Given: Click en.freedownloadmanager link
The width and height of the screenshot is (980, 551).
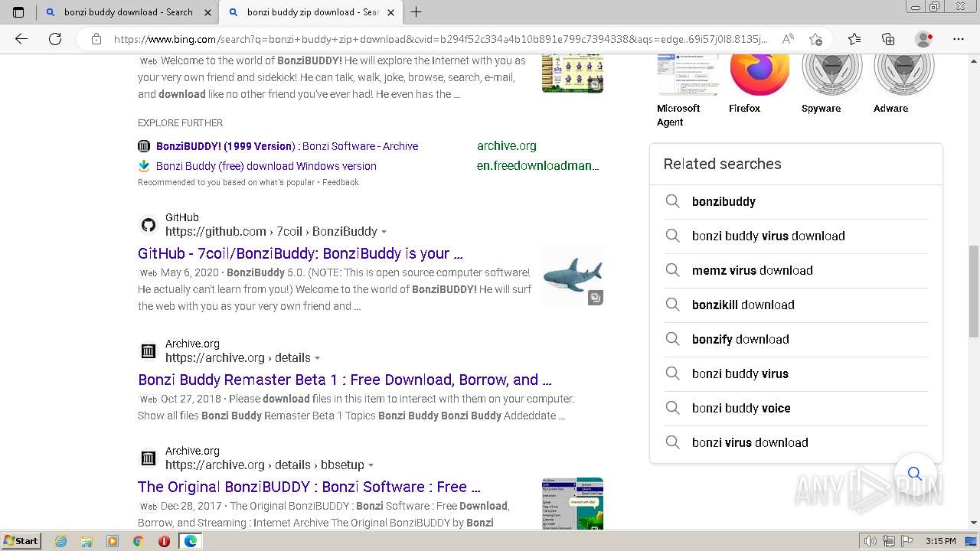Looking at the screenshot, I should pos(537,165).
